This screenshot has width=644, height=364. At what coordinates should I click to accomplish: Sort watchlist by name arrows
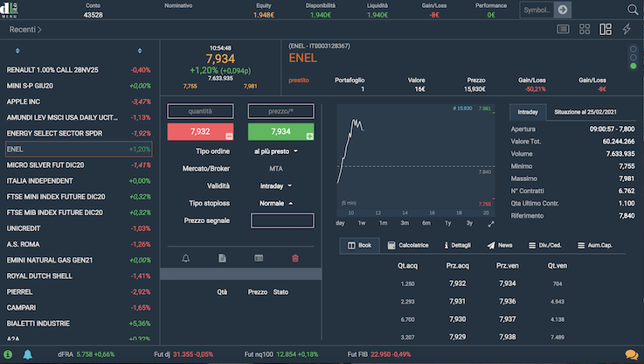[17, 51]
